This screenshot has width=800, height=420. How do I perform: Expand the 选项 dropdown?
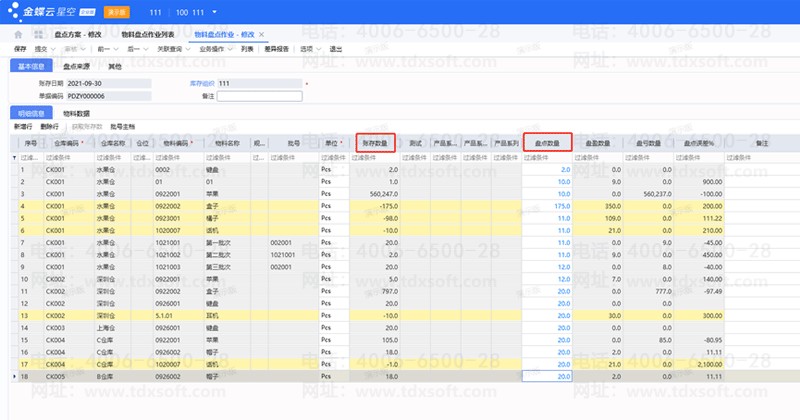tap(310, 48)
